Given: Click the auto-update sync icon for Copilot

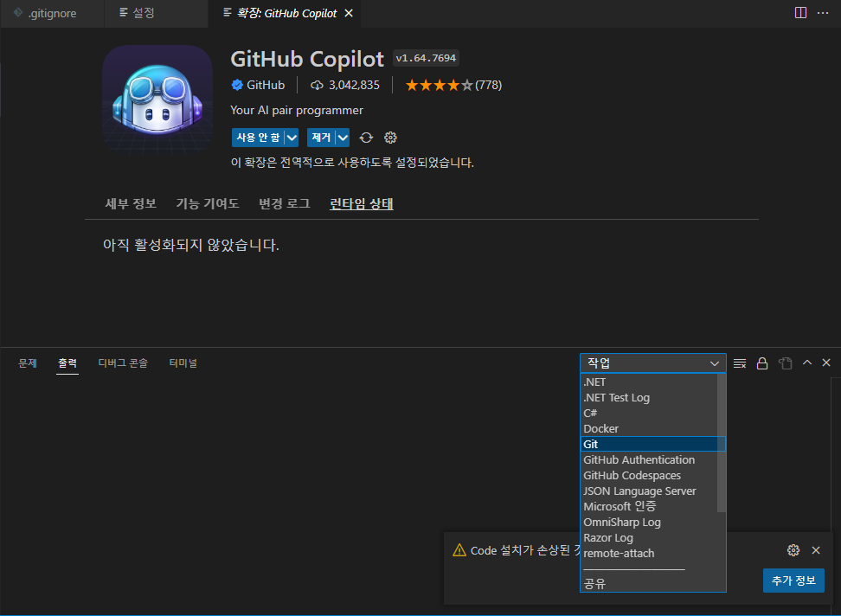Looking at the screenshot, I should tap(366, 137).
